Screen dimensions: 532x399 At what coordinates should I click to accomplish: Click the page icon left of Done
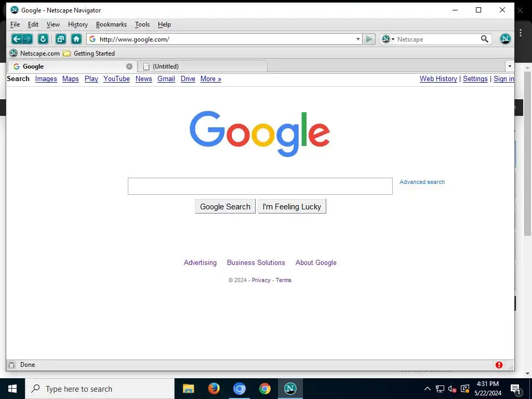click(x=11, y=365)
